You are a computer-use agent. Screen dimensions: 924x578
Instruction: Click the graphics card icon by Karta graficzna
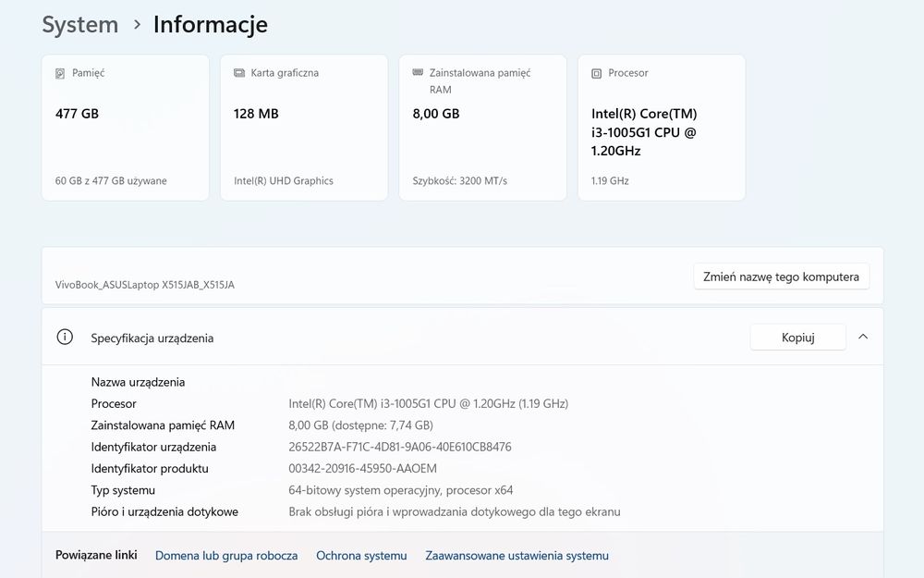pos(239,73)
